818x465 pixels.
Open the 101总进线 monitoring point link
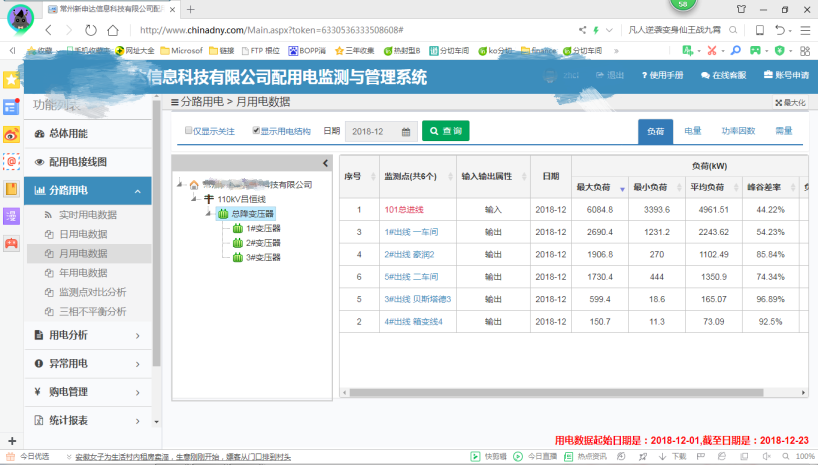[x=404, y=210]
